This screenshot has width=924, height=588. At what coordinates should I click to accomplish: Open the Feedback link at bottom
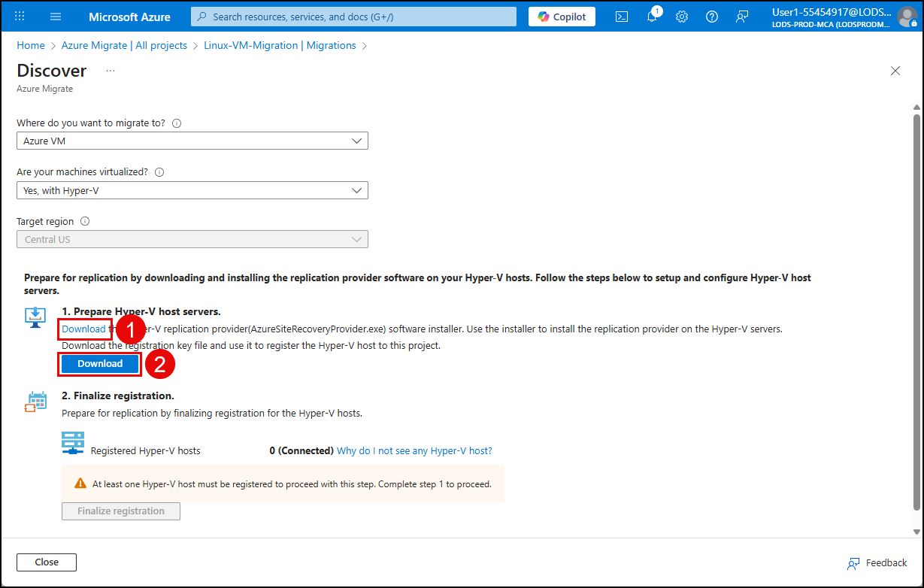(877, 563)
